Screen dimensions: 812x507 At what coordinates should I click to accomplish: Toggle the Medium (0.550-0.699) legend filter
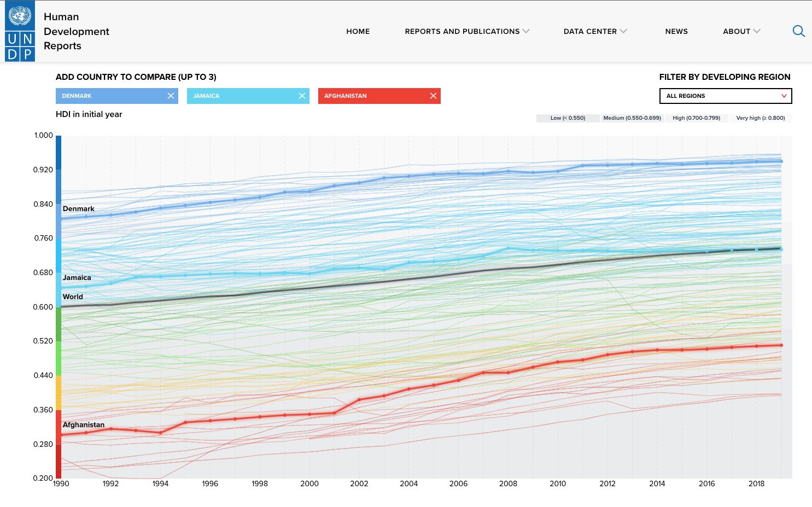tap(632, 118)
